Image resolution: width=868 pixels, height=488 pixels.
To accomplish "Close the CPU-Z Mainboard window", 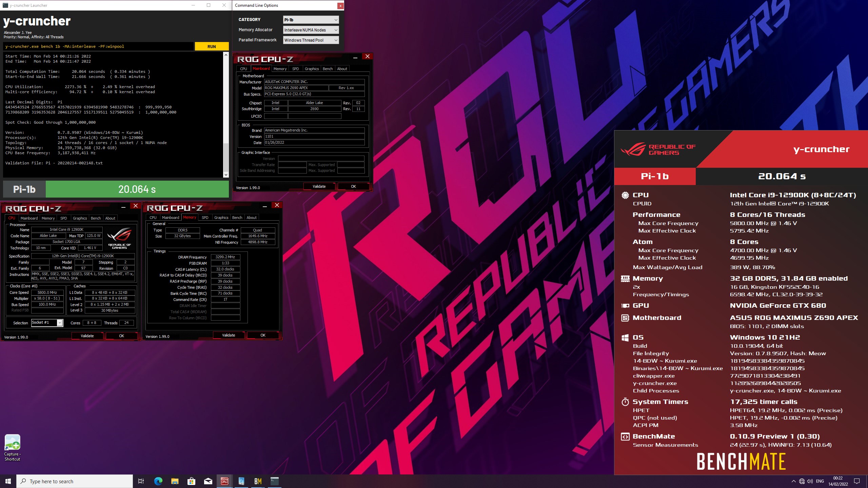I will pyautogui.click(x=368, y=57).
